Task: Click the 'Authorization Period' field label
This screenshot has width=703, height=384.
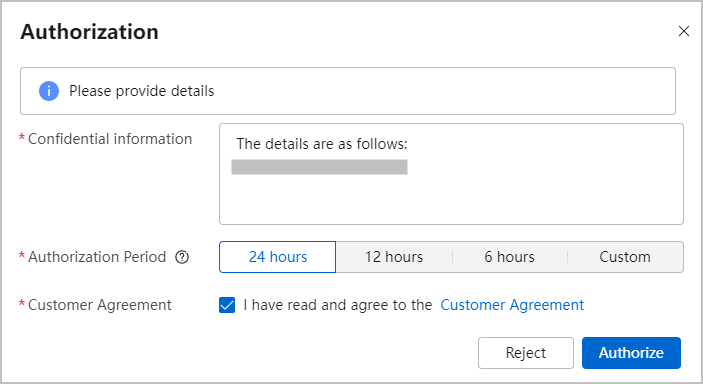Action: 97,257
